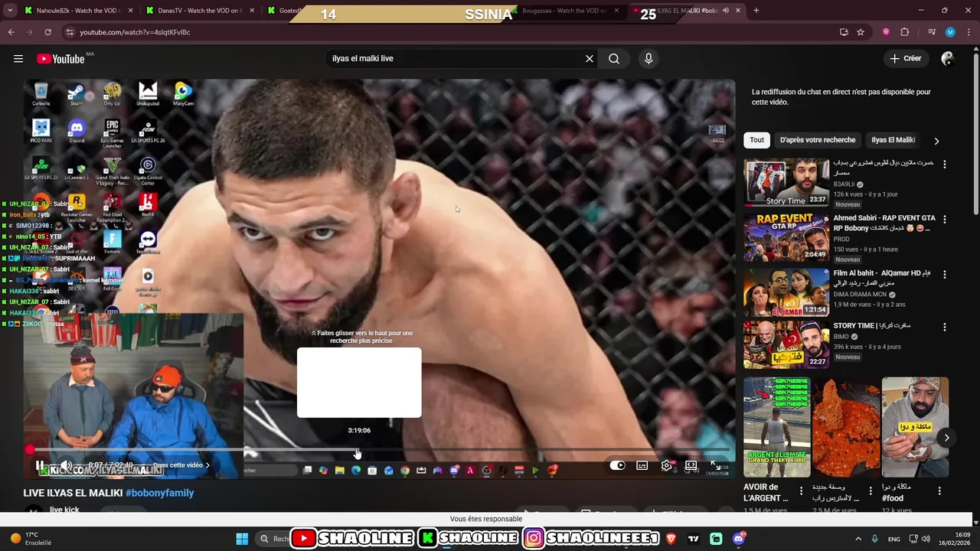Open the AL QAMAR 1:21:54 thumbnail
This screenshot has height=551, width=980.
click(787, 292)
